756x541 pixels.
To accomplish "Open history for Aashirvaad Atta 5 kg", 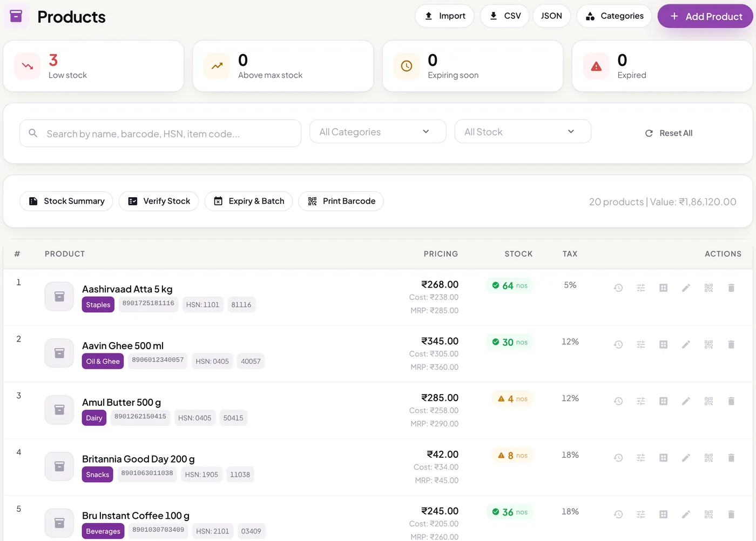I will click(618, 288).
